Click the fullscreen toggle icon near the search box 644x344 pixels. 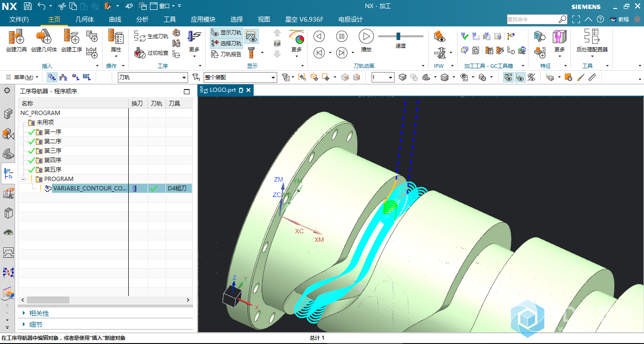point(576,19)
